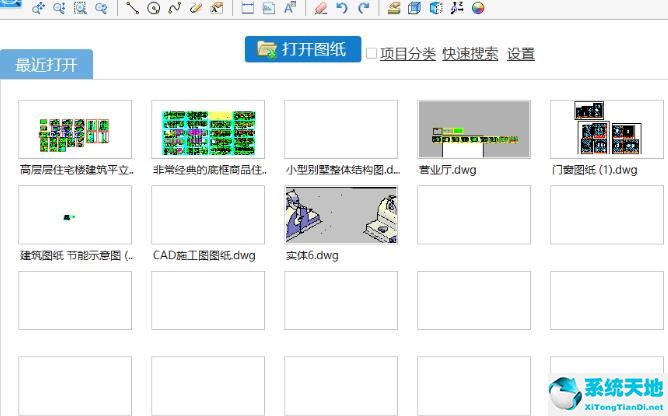668x416 pixels.
Task: Open thumbnail of 非常经典的底框商品住 drawing
Action: (x=208, y=129)
